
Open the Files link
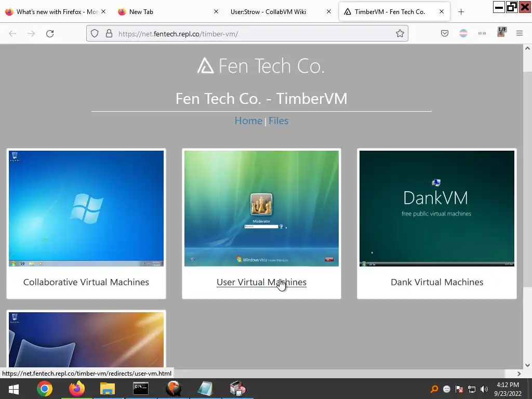(278, 121)
